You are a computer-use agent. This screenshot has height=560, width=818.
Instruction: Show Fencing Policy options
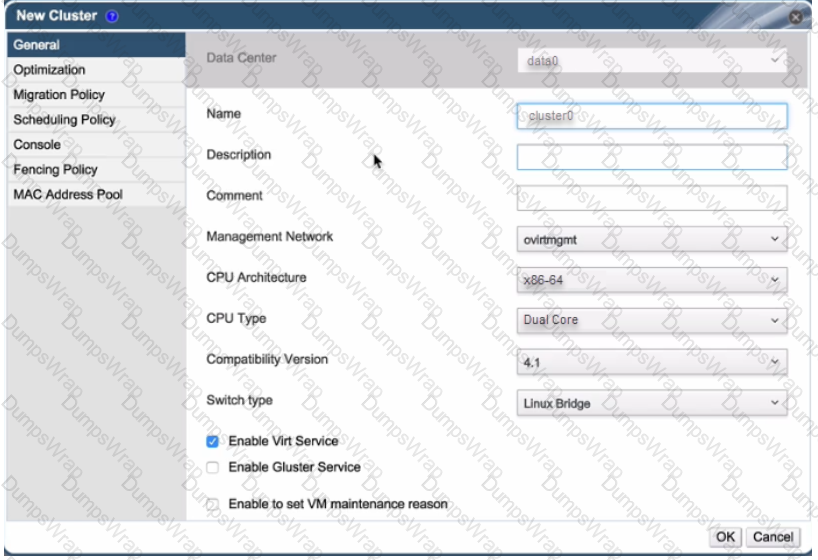[97, 170]
